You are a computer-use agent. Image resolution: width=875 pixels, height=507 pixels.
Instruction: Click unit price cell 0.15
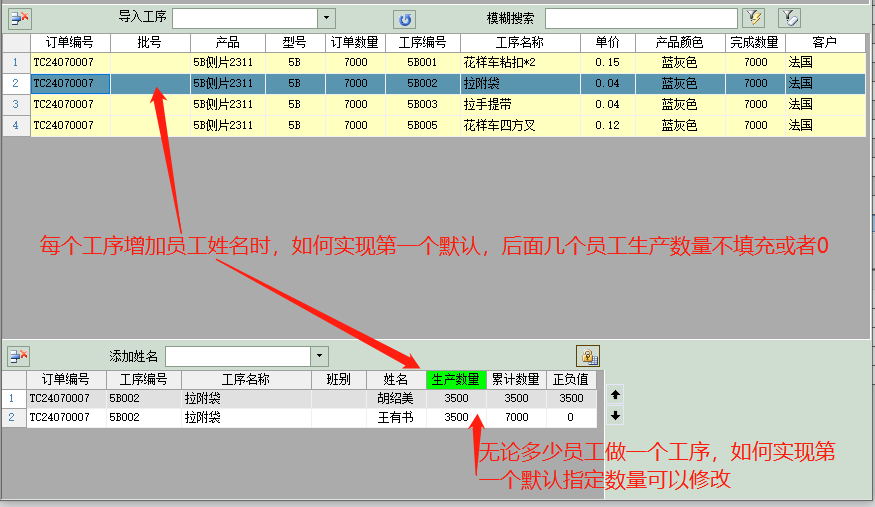[x=608, y=62]
